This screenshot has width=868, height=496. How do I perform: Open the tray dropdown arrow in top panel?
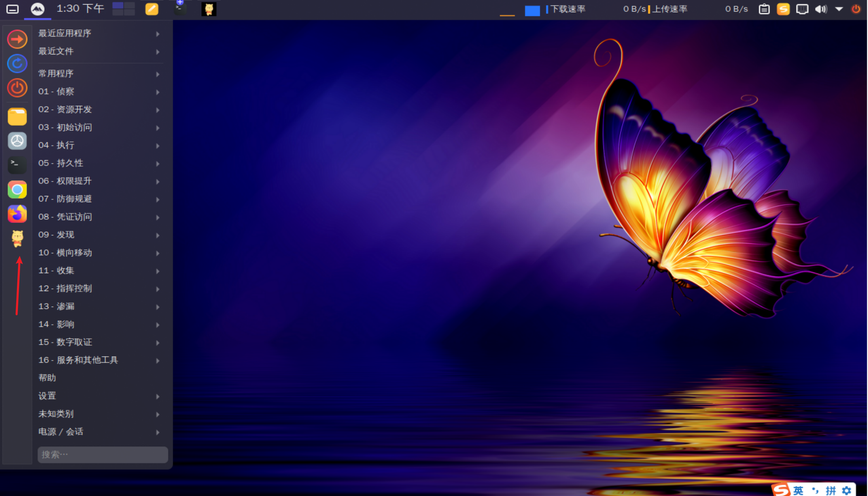click(x=839, y=9)
